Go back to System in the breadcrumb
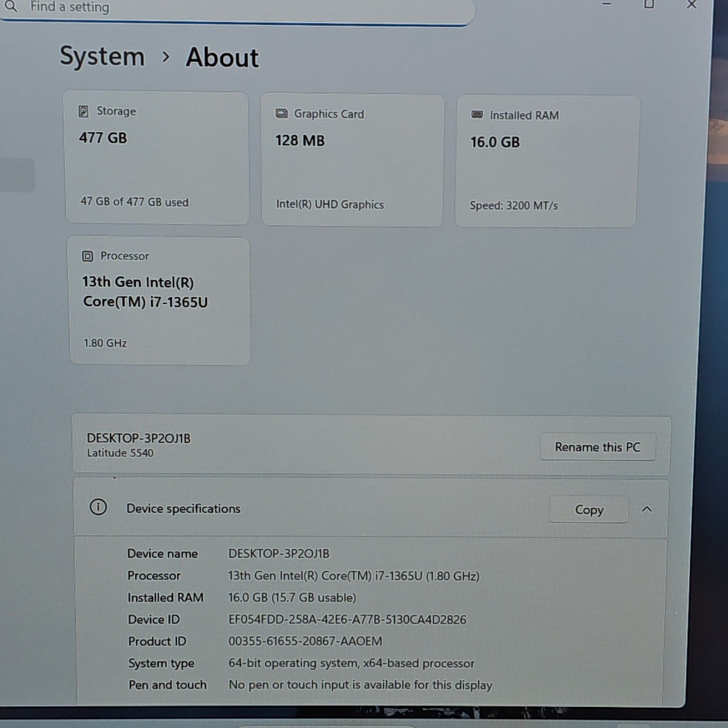 tap(102, 56)
